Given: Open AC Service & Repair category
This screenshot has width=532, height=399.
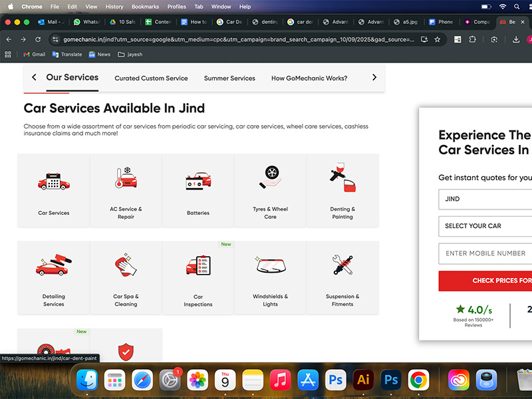Looking at the screenshot, I should 126,190.
